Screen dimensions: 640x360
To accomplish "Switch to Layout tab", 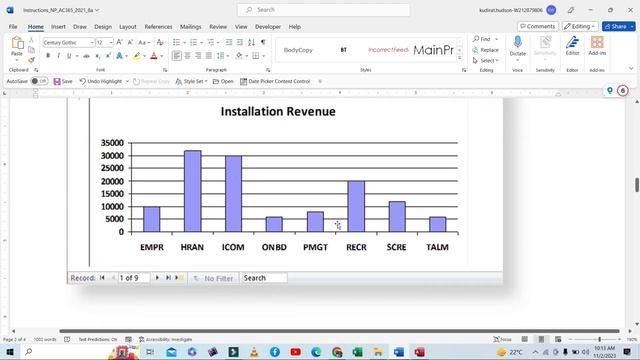I will pos(128,27).
